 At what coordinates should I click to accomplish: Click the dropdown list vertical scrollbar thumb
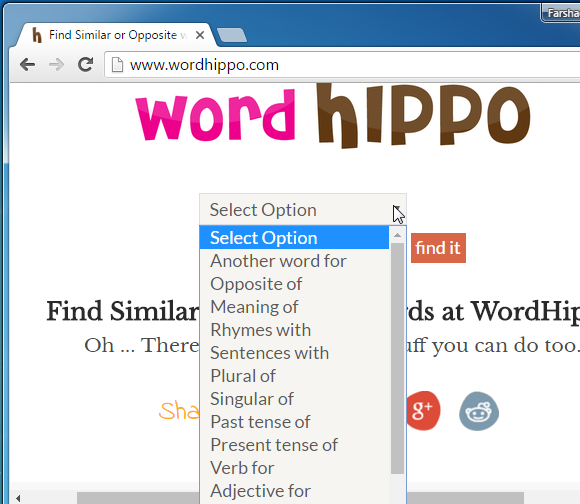coord(398,358)
